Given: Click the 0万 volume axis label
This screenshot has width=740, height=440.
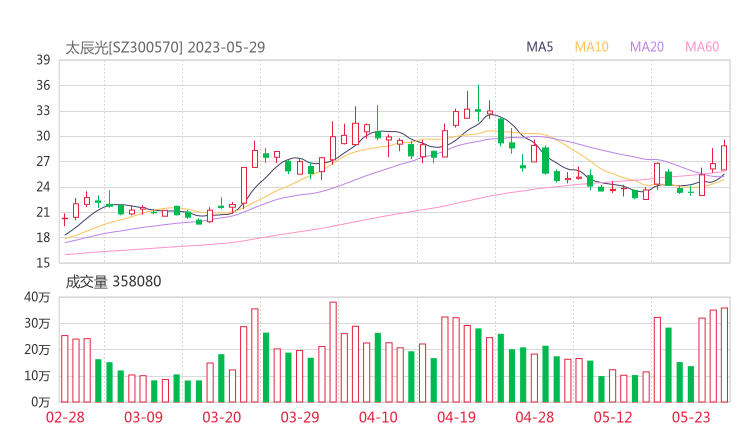Looking at the screenshot, I should tap(41, 402).
